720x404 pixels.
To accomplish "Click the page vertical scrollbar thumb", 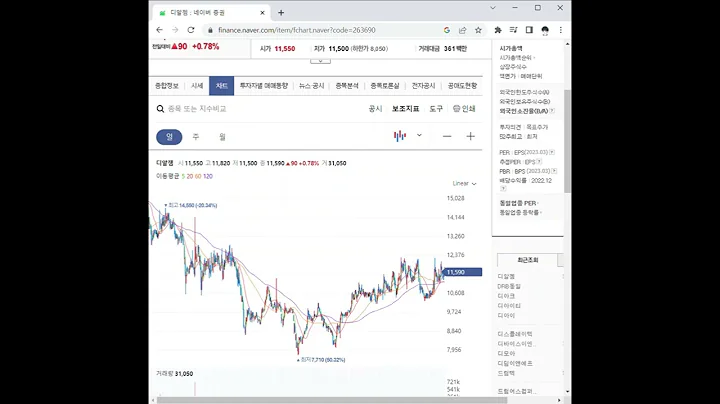I will pos(568,141).
